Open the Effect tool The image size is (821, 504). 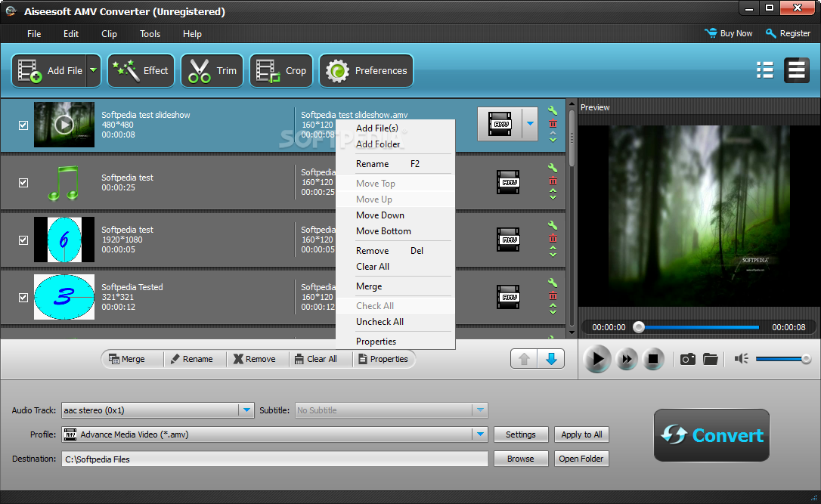coord(141,71)
